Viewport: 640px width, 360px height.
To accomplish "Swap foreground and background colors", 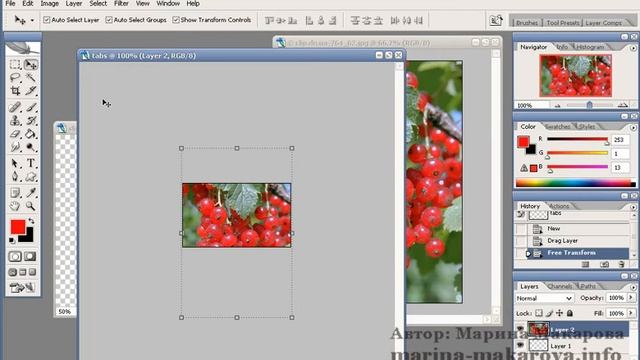I will [31, 221].
